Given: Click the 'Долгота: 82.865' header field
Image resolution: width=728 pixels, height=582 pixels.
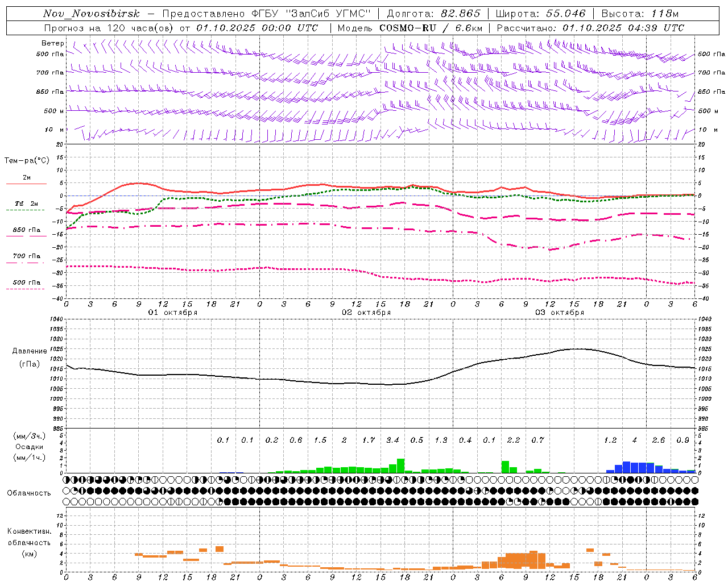Looking at the screenshot, I should point(433,14).
